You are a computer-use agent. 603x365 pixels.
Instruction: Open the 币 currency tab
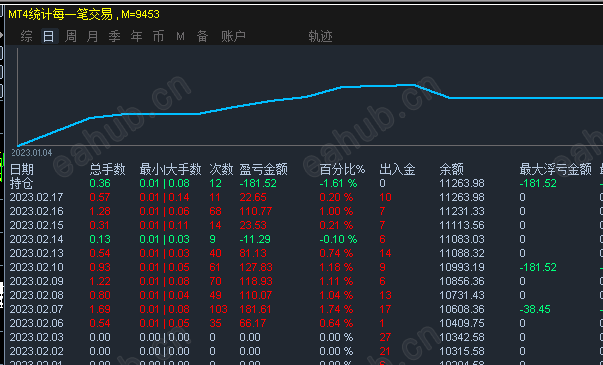[158, 37]
